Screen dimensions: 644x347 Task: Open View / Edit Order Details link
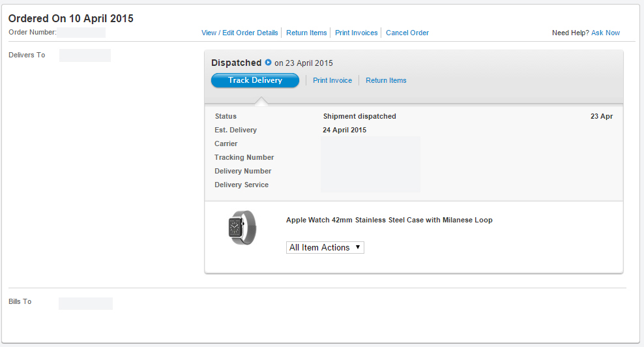click(x=239, y=33)
